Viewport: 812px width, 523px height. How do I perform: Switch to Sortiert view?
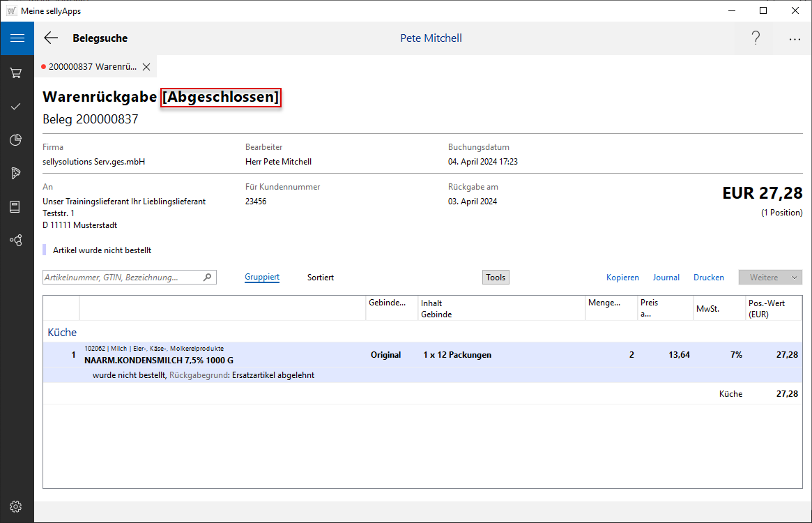[x=321, y=278]
